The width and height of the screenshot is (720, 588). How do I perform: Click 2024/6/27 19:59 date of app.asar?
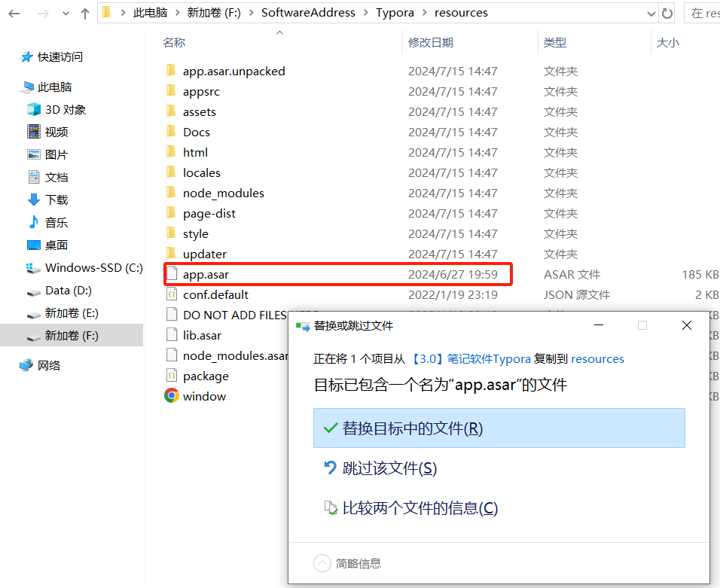point(453,274)
